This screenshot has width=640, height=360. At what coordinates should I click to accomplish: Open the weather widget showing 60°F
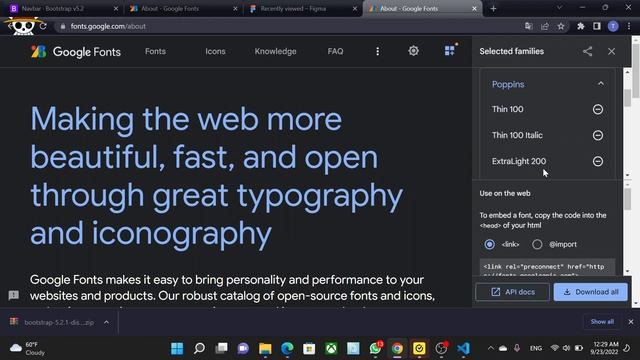point(27,349)
